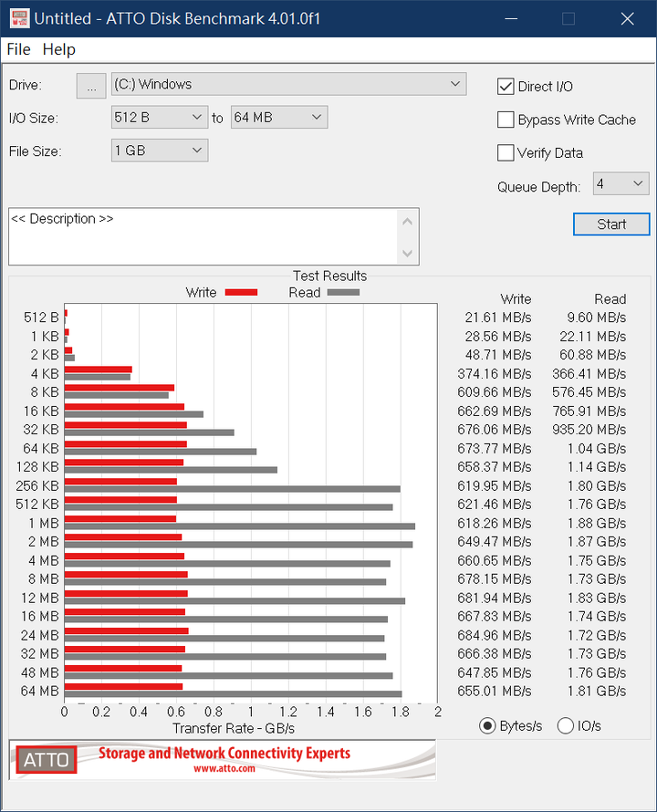657x812 pixels.
Task: Click into the Description text box
Action: tap(202, 236)
